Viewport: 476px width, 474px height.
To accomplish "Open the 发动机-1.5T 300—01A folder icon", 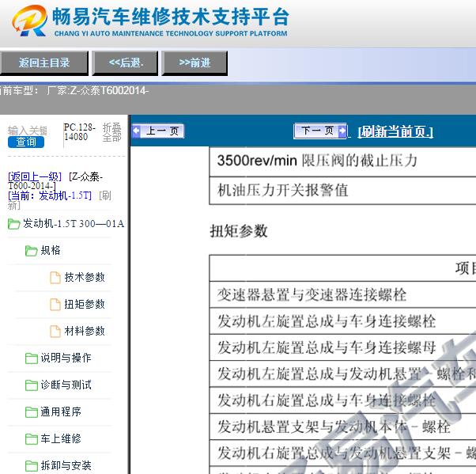I will point(13,224).
